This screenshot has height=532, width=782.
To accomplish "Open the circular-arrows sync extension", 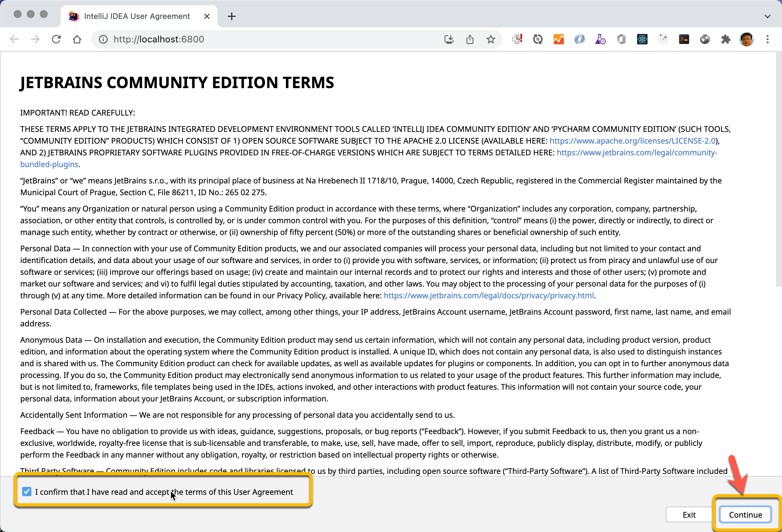I will click(538, 39).
